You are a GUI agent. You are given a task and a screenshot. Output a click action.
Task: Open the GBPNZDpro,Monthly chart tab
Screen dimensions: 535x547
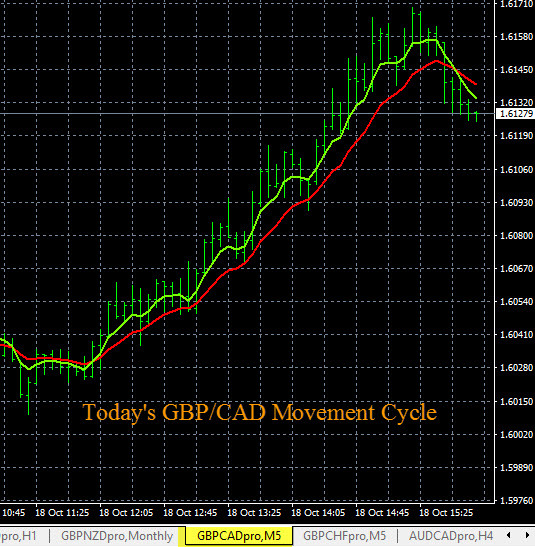(117, 536)
